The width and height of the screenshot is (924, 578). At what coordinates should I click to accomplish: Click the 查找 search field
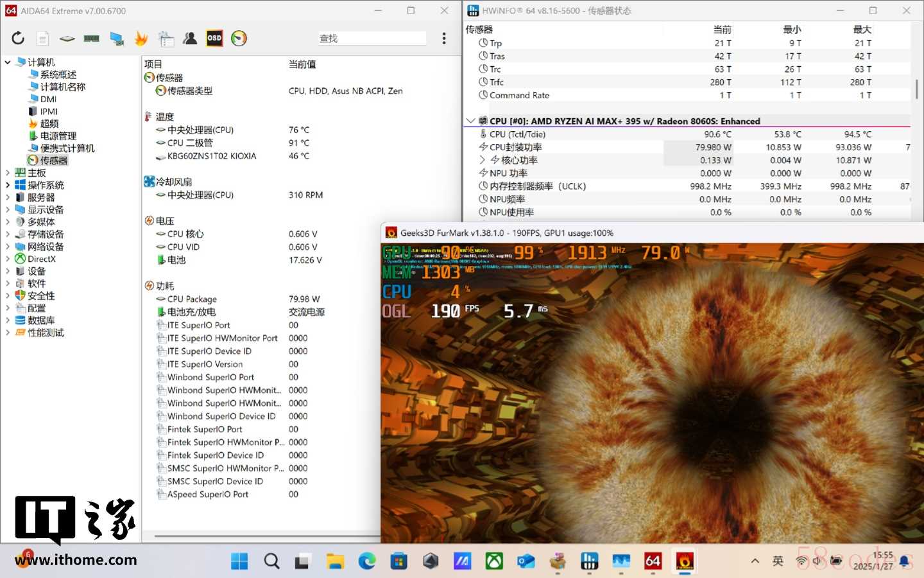(372, 39)
